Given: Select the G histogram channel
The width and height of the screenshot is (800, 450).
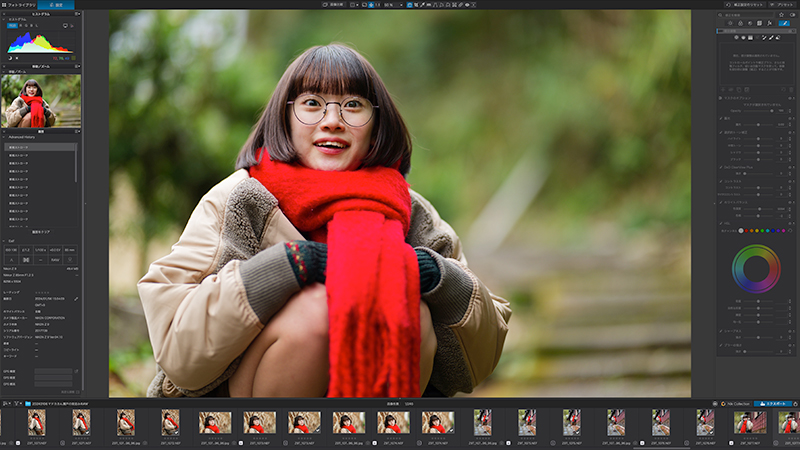Looking at the screenshot, I should tap(26, 26).
